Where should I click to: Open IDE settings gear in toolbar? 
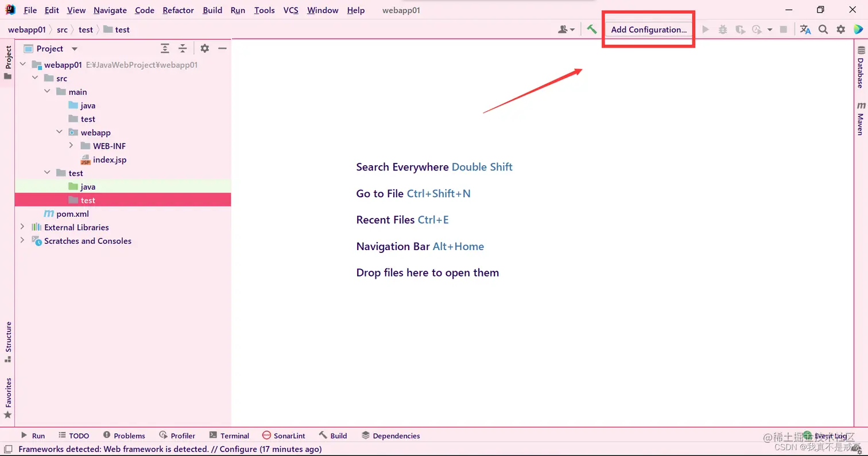(841, 29)
